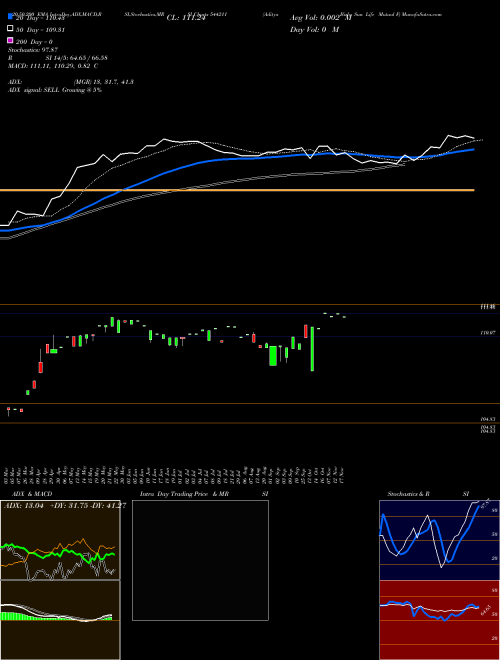Click the 'Day Vol: 0 M' label
This screenshot has width=500, height=660.
pyautogui.click(x=314, y=29)
